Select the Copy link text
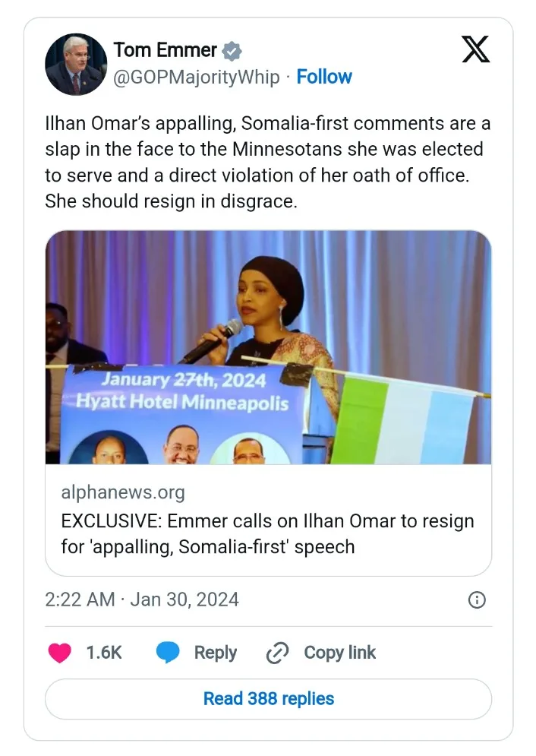The image size is (536, 756). (339, 653)
